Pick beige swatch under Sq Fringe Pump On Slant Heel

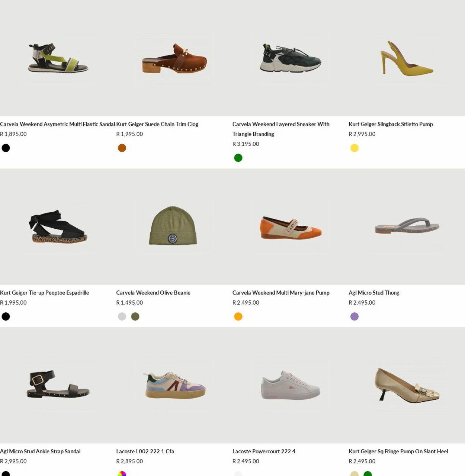(x=355, y=474)
